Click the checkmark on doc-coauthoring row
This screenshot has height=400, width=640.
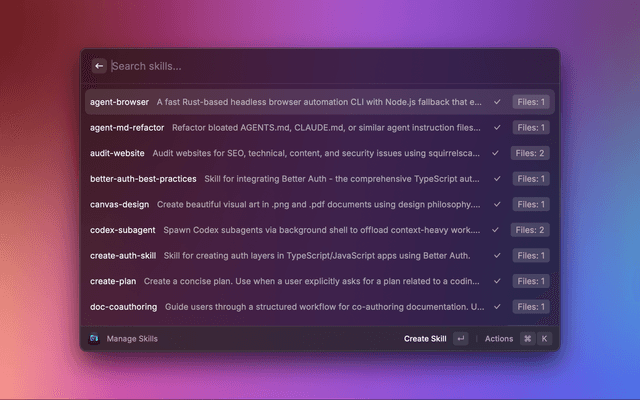point(497,306)
